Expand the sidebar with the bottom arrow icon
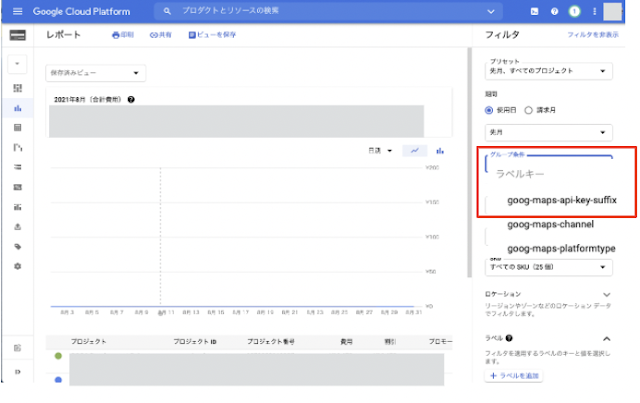640x403 pixels. pos(18,372)
